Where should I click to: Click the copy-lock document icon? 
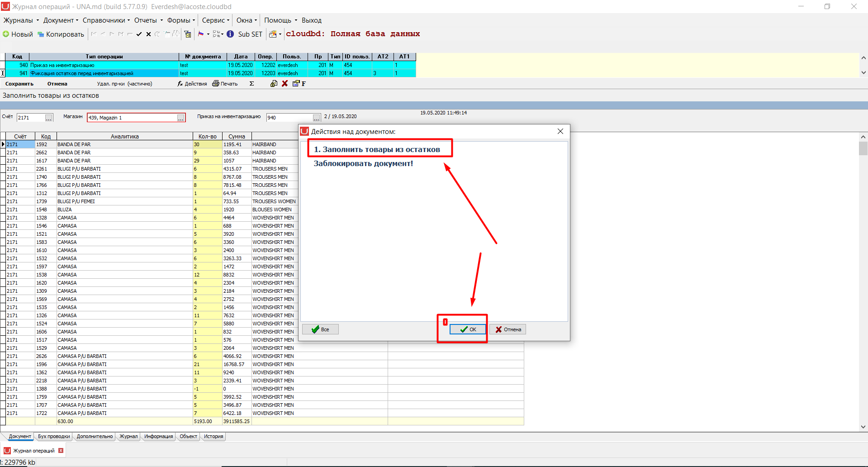tap(274, 84)
